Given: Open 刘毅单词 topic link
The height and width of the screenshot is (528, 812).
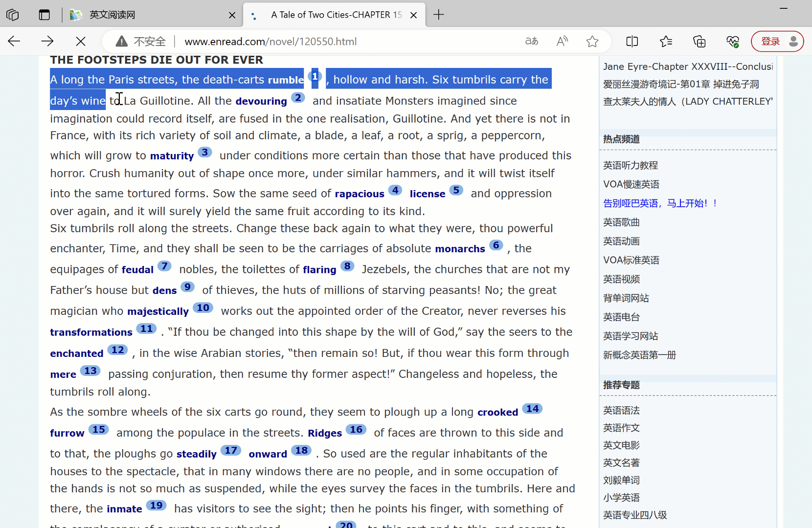Looking at the screenshot, I should (622, 481).
